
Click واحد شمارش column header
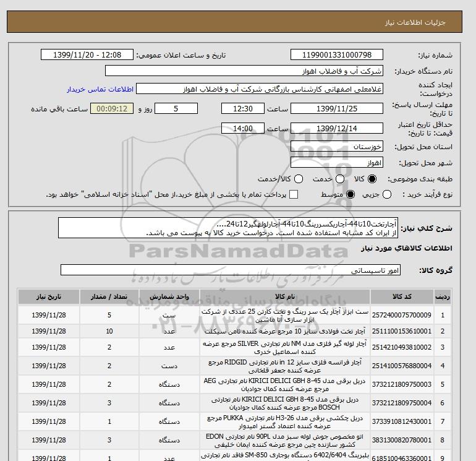coord(169,296)
